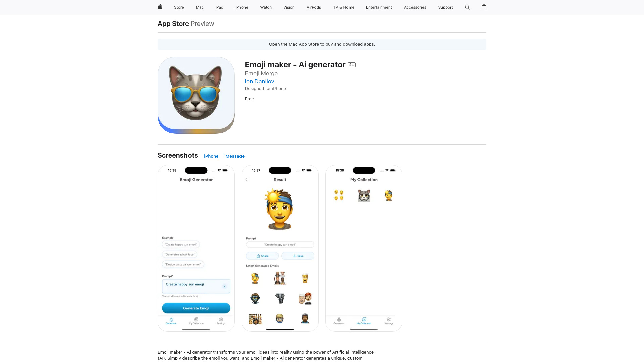Click the App Store breadcrumb link
Screen dimensions: 644x362
click(x=173, y=23)
